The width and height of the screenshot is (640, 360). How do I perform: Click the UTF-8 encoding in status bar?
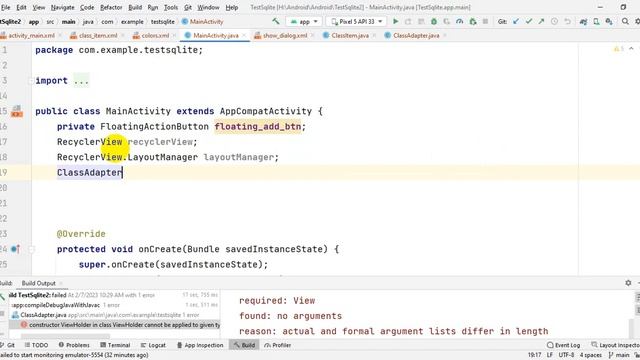point(566,355)
